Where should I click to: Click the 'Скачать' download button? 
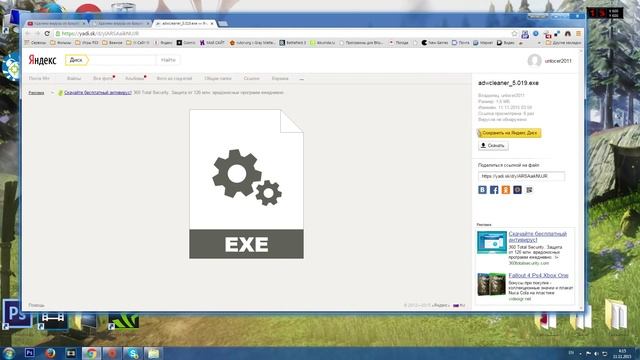coord(493,145)
